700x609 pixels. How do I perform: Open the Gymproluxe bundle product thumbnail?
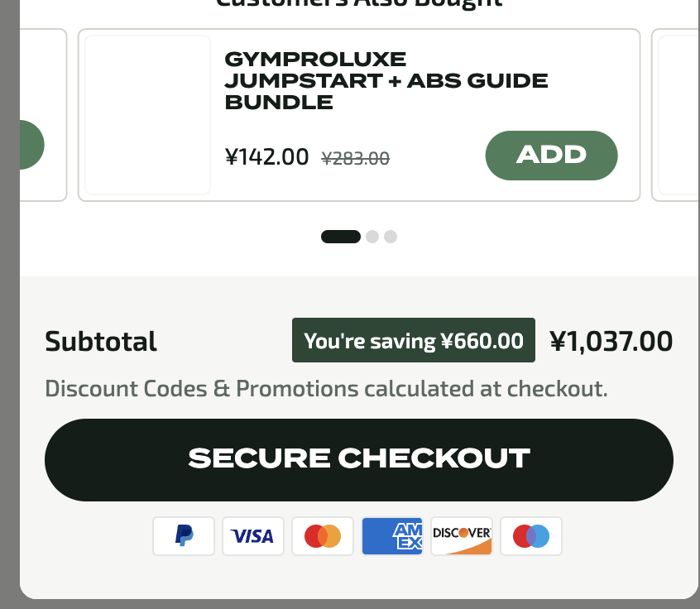(148, 115)
